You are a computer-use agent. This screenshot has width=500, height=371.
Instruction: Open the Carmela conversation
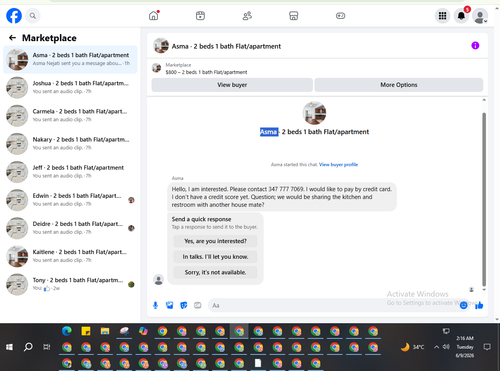pos(70,115)
